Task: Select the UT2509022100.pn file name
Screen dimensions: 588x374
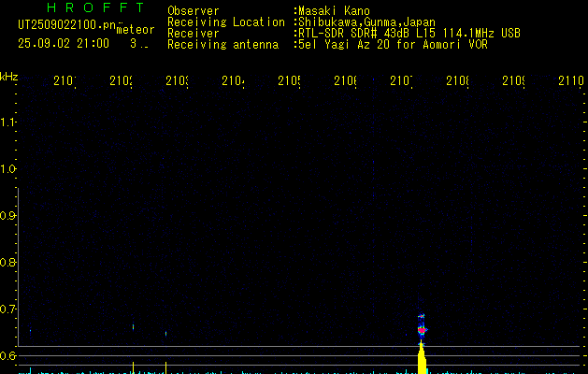Action: pos(67,25)
